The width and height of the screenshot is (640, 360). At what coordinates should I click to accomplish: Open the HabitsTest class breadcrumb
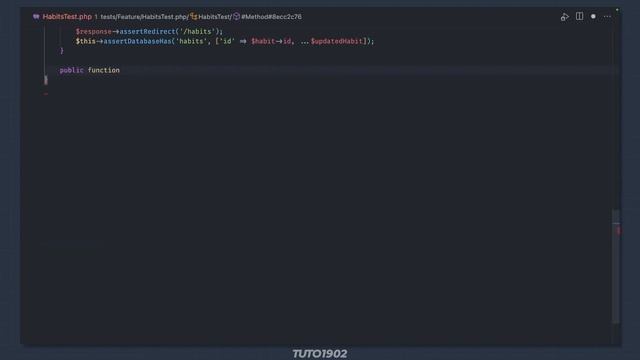pos(214,17)
